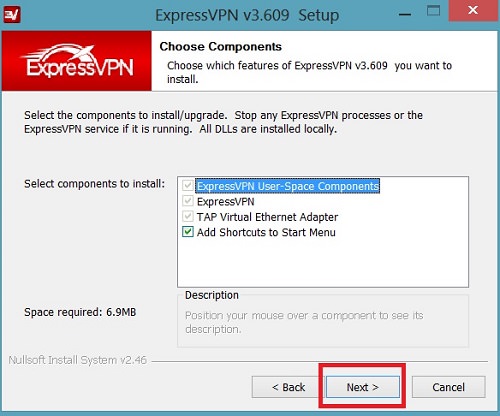Select the ExpressVPN User-Space Components label
This screenshot has width=500, height=416.
click(x=288, y=186)
